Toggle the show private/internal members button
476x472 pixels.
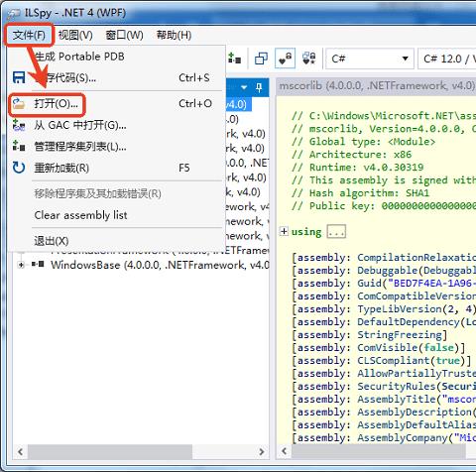coord(285,59)
